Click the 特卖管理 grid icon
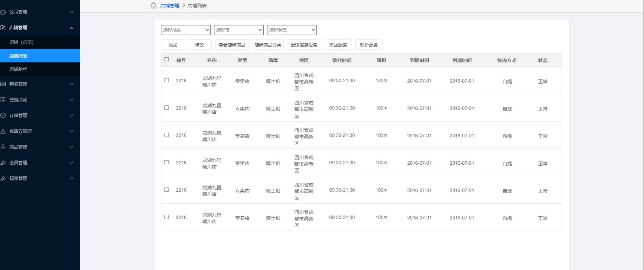 point(3,84)
